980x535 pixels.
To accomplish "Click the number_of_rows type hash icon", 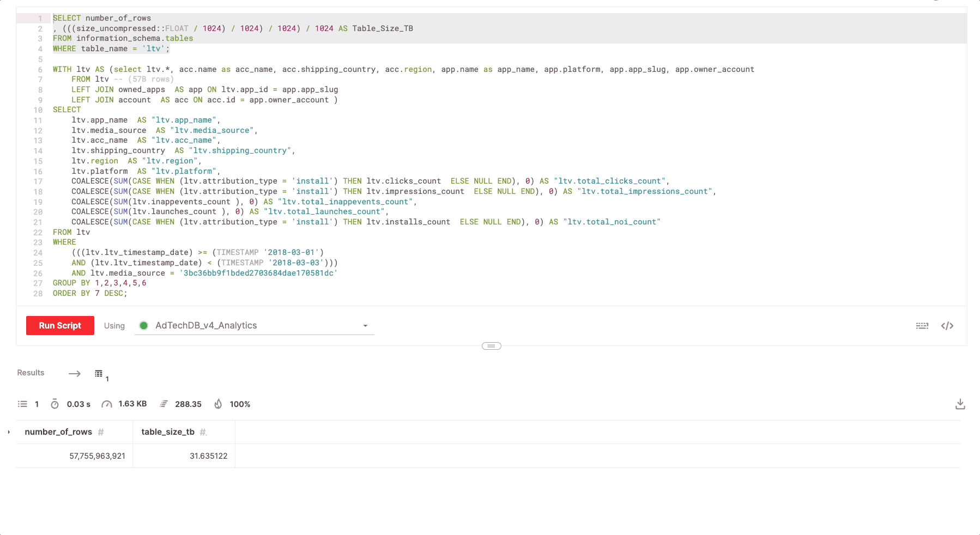I will tap(101, 432).
